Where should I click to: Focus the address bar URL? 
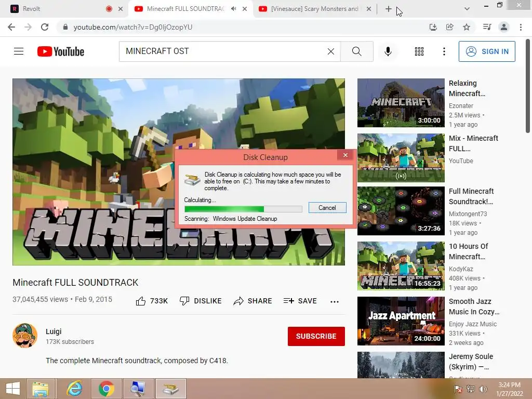pyautogui.click(x=133, y=27)
